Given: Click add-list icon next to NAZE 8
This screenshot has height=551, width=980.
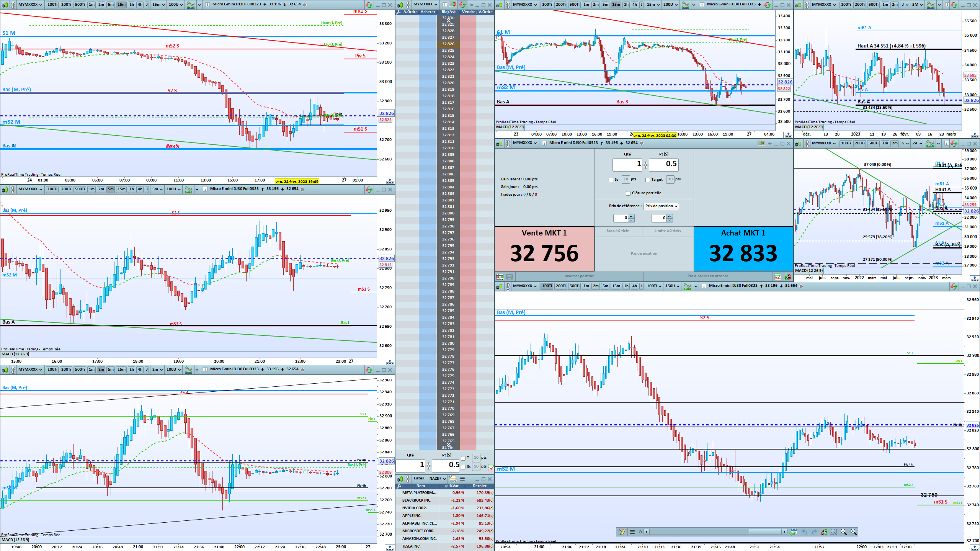Looking at the screenshot, I should [x=452, y=479].
